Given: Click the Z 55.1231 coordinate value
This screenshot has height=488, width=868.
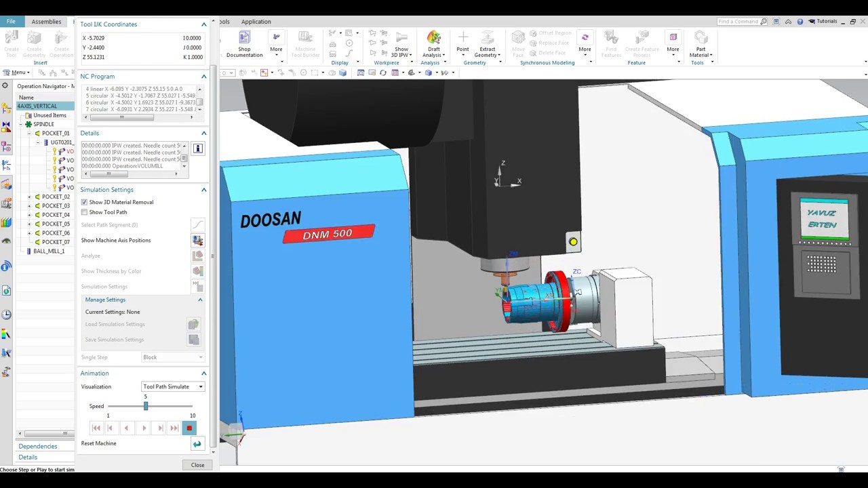Looking at the screenshot, I should click(x=94, y=58).
